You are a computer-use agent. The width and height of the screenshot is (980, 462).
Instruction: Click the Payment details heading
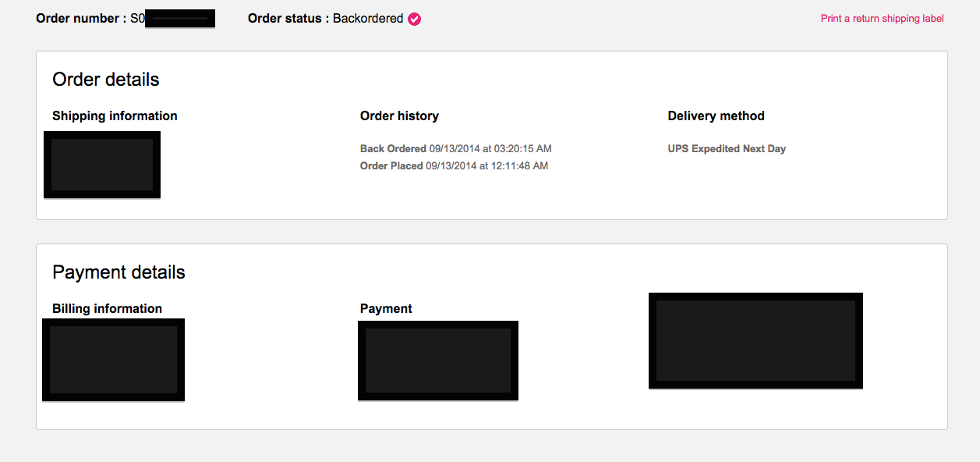click(119, 272)
